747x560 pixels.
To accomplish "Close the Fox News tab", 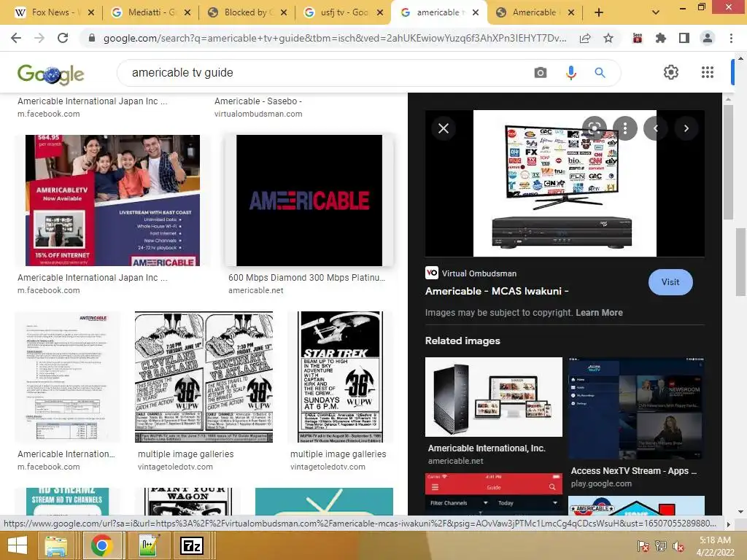I will click(91, 12).
